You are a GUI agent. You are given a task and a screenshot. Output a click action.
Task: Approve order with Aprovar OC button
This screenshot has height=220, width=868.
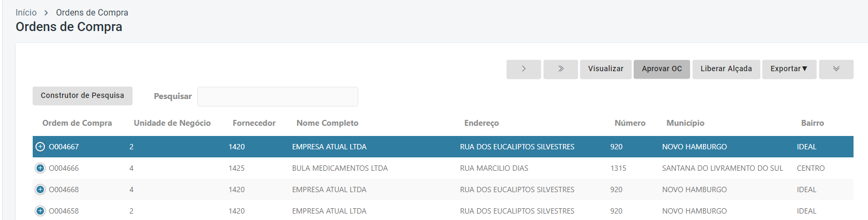662,69
